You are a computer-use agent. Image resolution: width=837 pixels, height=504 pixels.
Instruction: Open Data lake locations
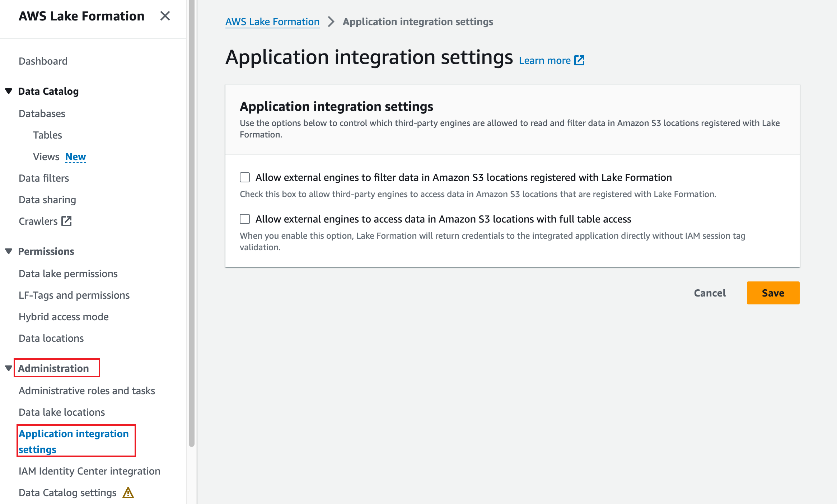pos(62,412)
